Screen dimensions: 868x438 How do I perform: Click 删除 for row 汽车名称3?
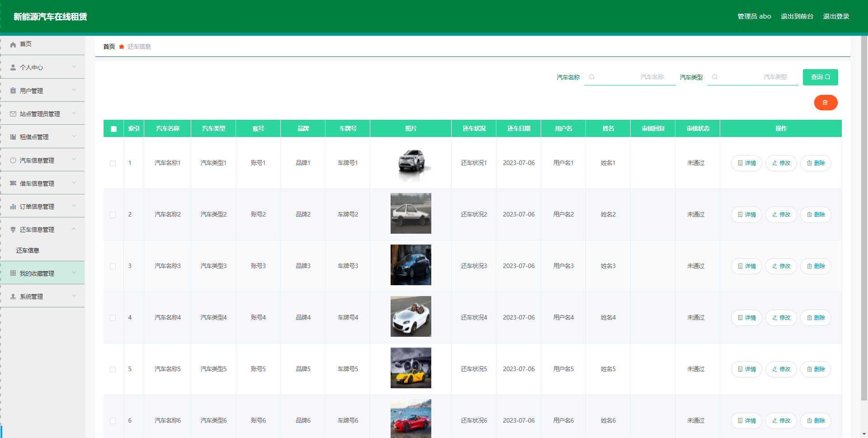[816, 266]
